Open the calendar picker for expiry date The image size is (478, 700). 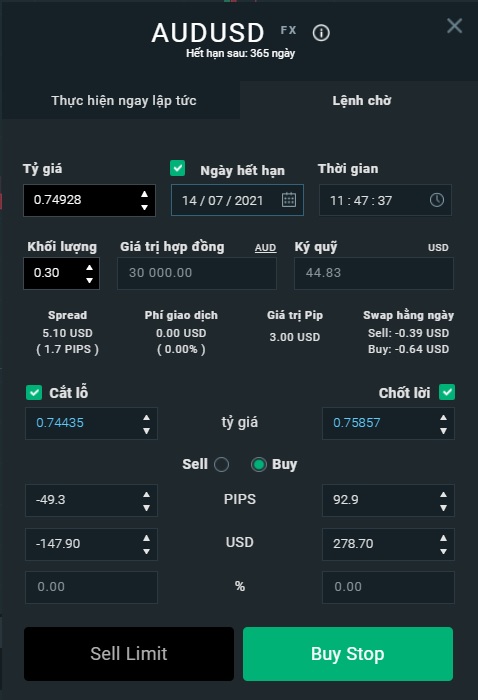289,200
